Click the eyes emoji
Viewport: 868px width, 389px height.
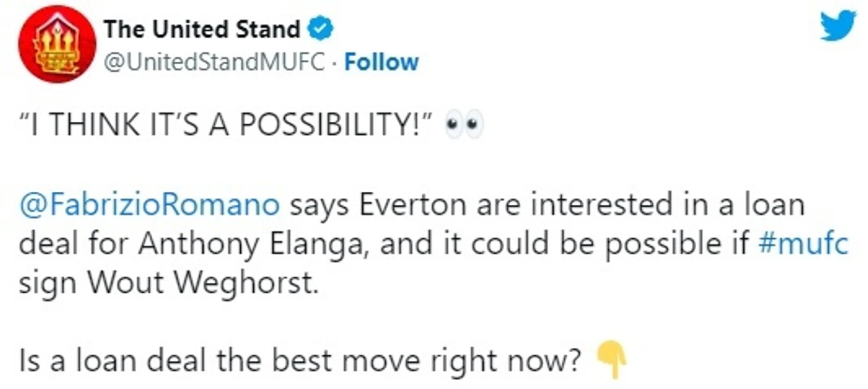point(464,125)
